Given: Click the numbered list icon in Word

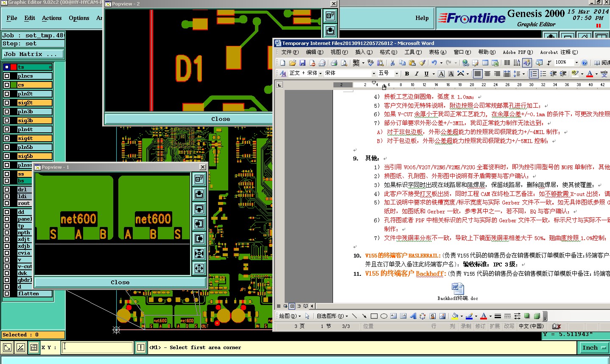Looking at the screenshot, I should coord(534,73).
